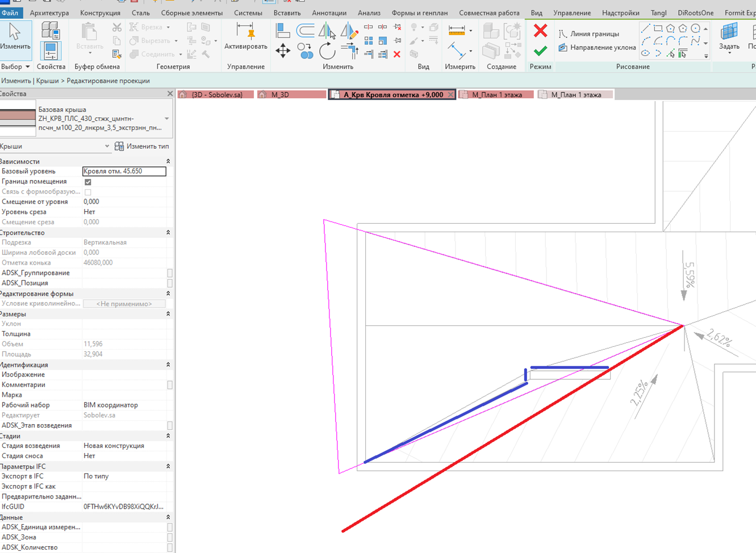Select the Spline draw tool
This screenshot has width=756, height=553.
point(695,41)
